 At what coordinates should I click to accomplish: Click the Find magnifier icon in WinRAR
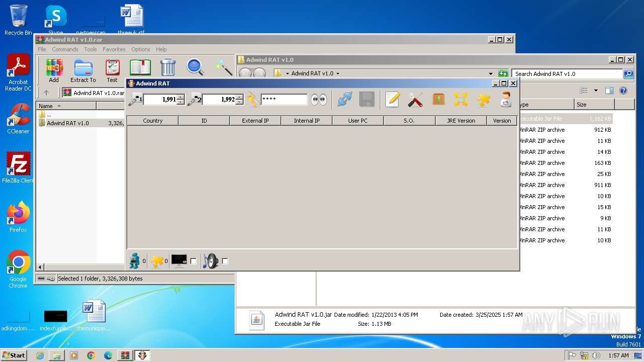195,67
